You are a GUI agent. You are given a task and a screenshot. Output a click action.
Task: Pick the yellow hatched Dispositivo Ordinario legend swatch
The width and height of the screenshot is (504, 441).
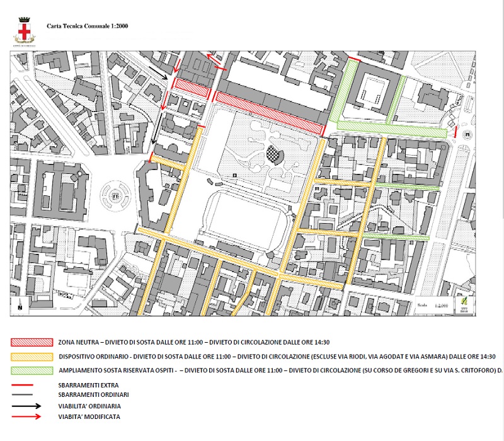[x=32, y=357]
